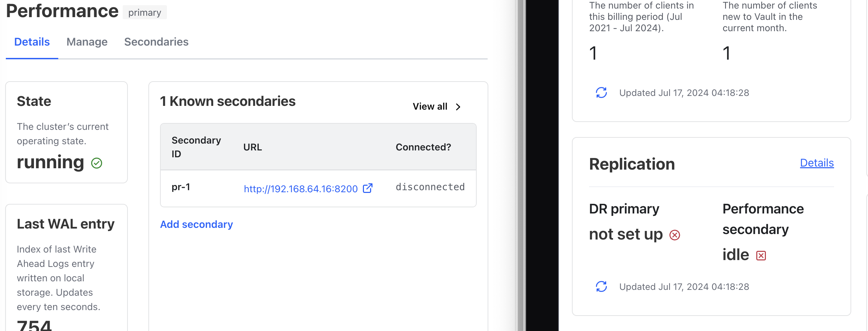
Task: Switch to the Manage tab
Action: pos(87,42)
